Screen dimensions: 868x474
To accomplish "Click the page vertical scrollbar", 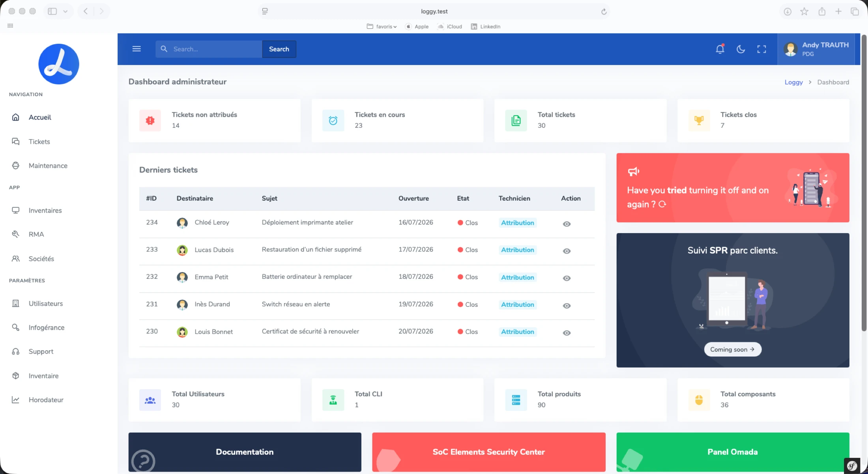I will [x=864, y=183].
